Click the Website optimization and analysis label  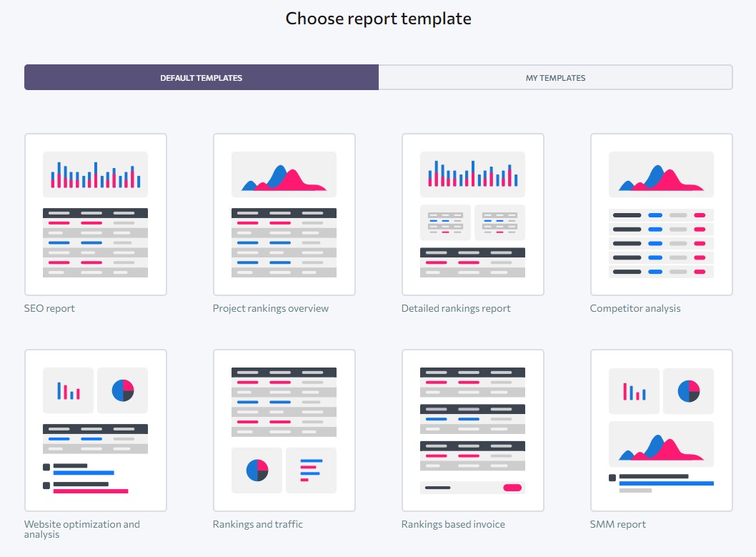click(x=82, y=529)
